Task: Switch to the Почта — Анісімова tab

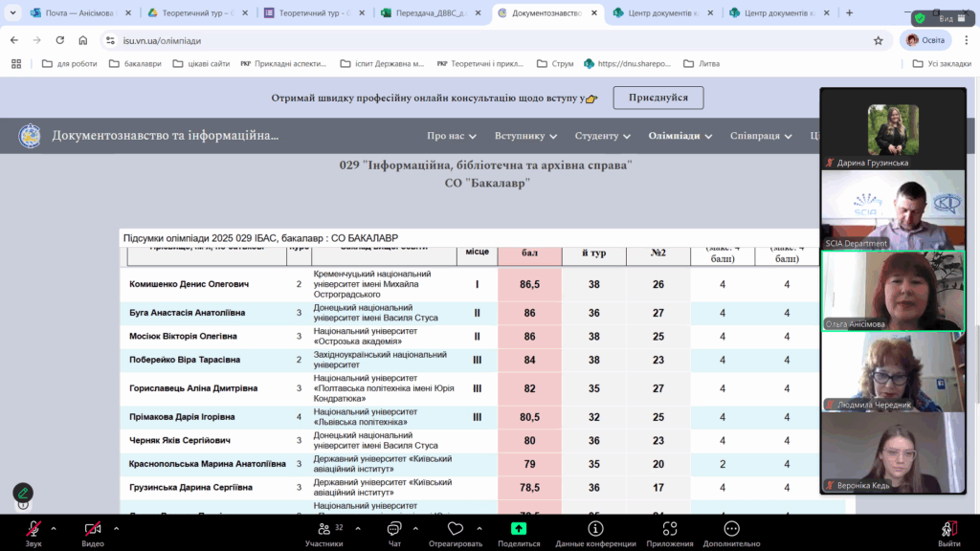Action: point(79,12)
